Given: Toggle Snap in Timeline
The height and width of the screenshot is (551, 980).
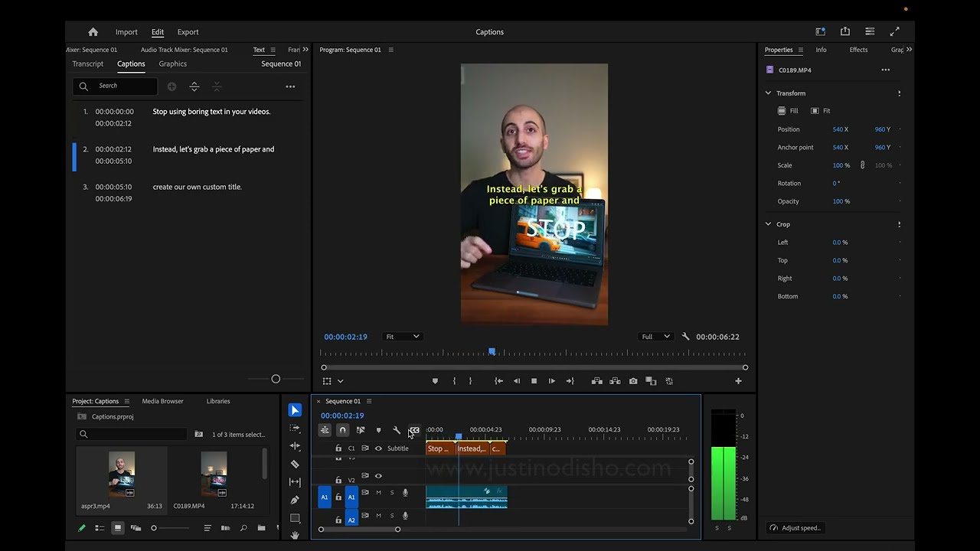Looking at the screenshot, I should (x=343, y=430).
